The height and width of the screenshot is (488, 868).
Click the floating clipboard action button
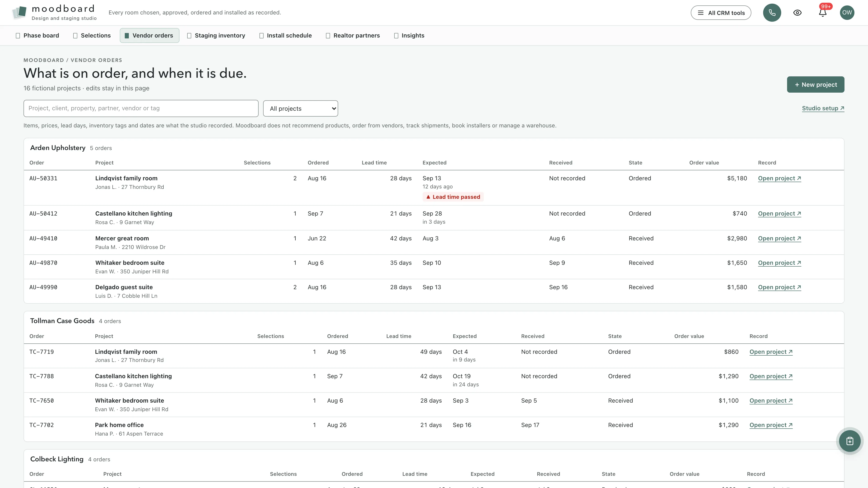(849, 441)
